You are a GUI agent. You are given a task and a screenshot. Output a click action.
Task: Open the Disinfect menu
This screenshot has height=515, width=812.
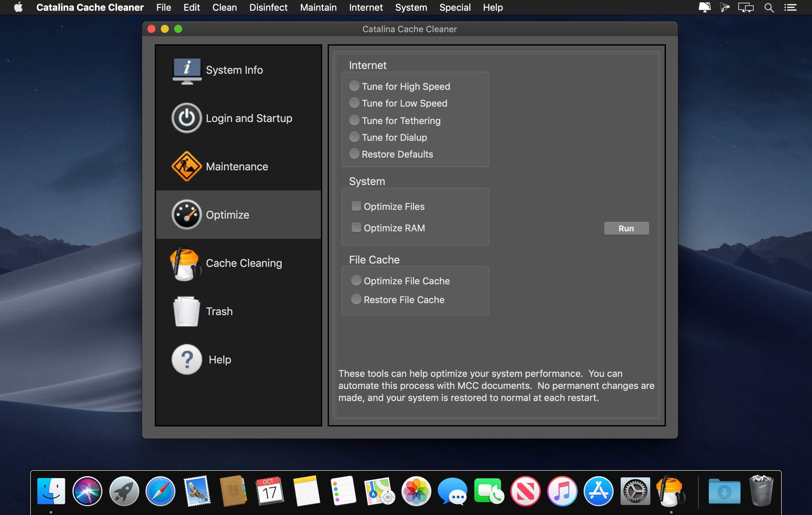coord(268,7)
